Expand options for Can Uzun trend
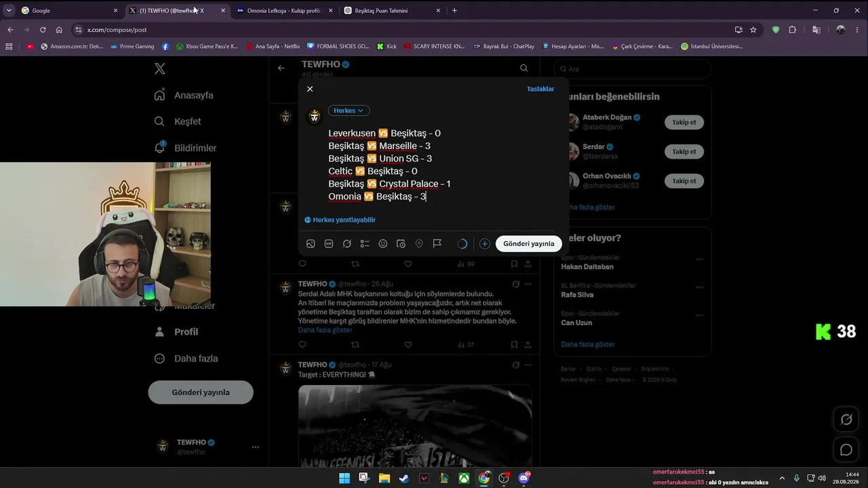The width and height of the screenshot is (868, 488). pos(699,315)
